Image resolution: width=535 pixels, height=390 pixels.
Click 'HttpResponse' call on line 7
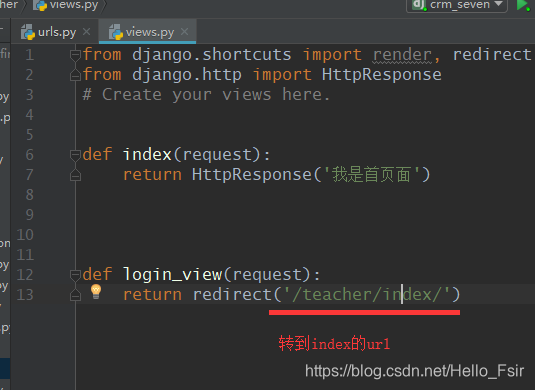coord(252,175)
